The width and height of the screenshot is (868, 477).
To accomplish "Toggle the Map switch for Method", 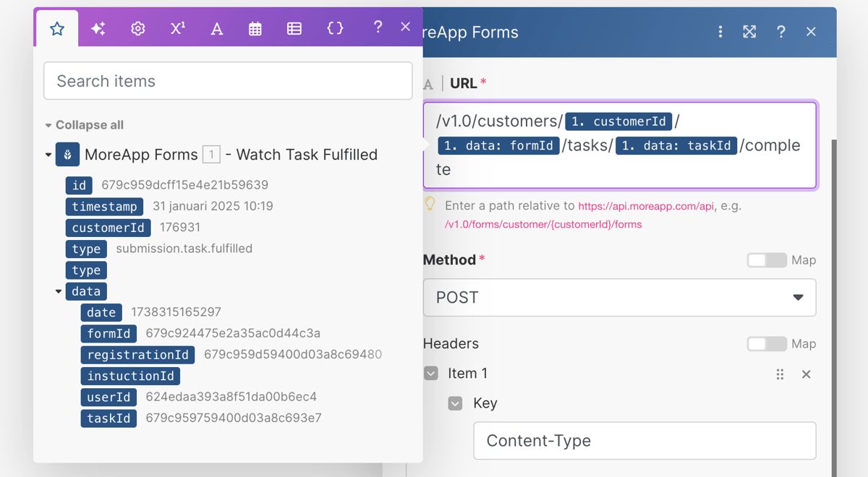I will pos(767,260).
